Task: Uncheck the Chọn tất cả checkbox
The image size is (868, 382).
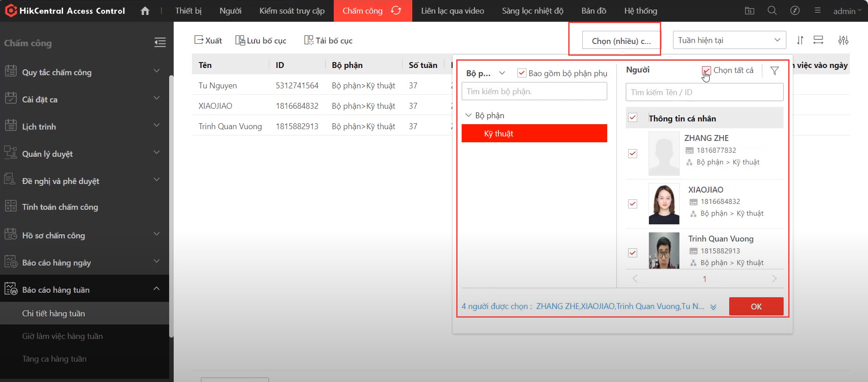Action: [706, 70]
